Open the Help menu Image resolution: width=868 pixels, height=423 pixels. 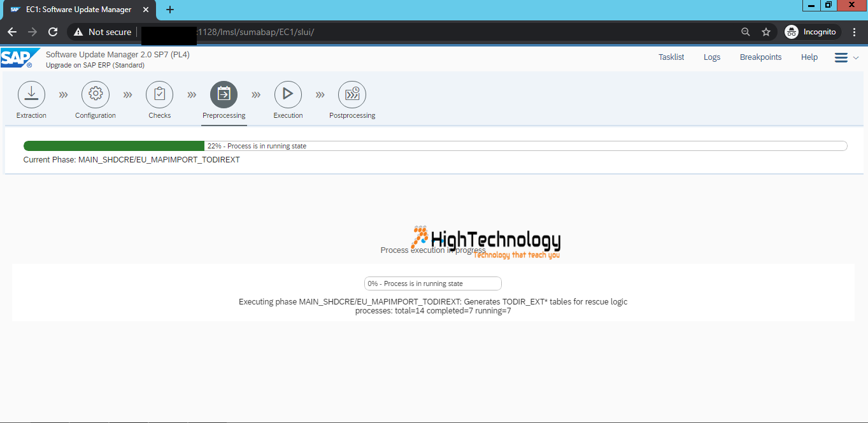coord(809,57)
